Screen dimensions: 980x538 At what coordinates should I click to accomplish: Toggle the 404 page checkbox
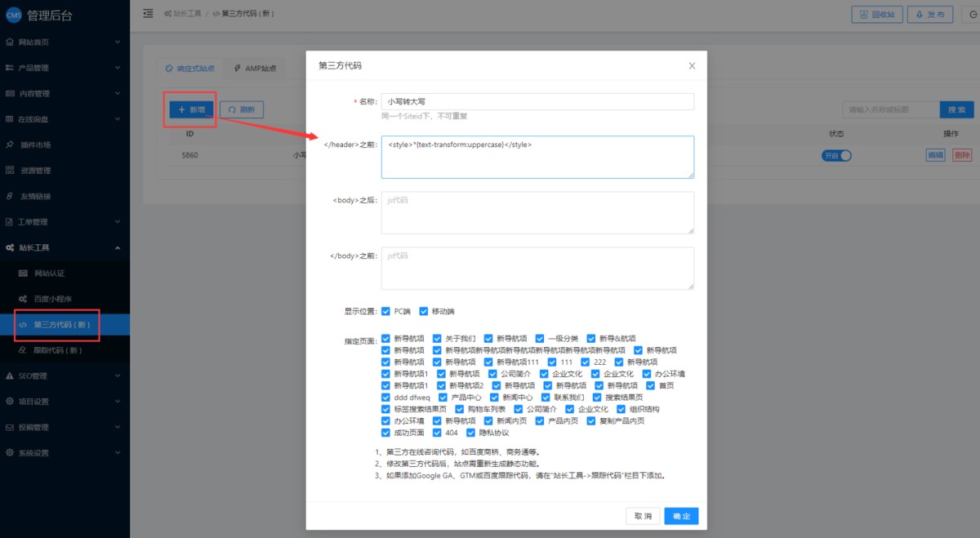click(438, 433)
